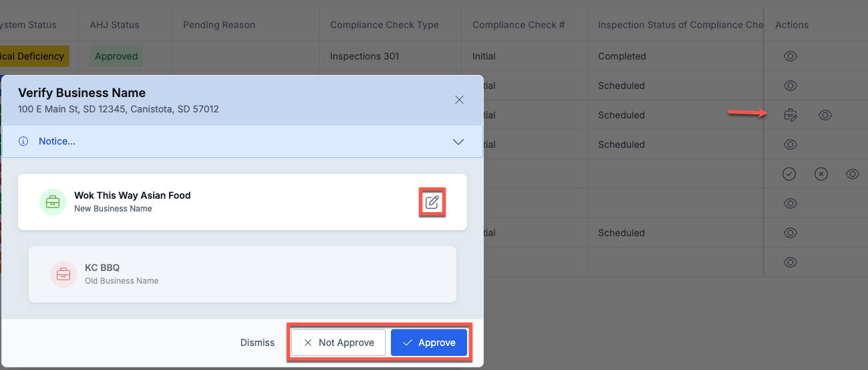Click the green briefcase icon for New Business Name
This screenshot has height=370, width=868.
(x=53, y=202)
